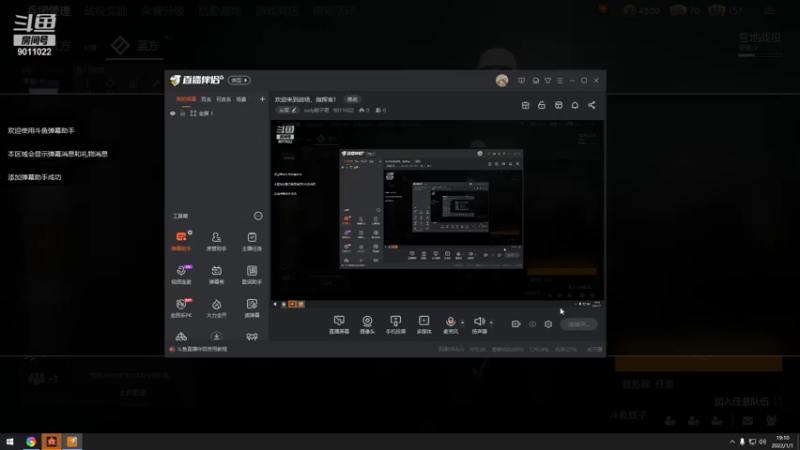Add 多媒体 multimedia source
The height and width of the screenshot is (450, 800).
point(424,324)
